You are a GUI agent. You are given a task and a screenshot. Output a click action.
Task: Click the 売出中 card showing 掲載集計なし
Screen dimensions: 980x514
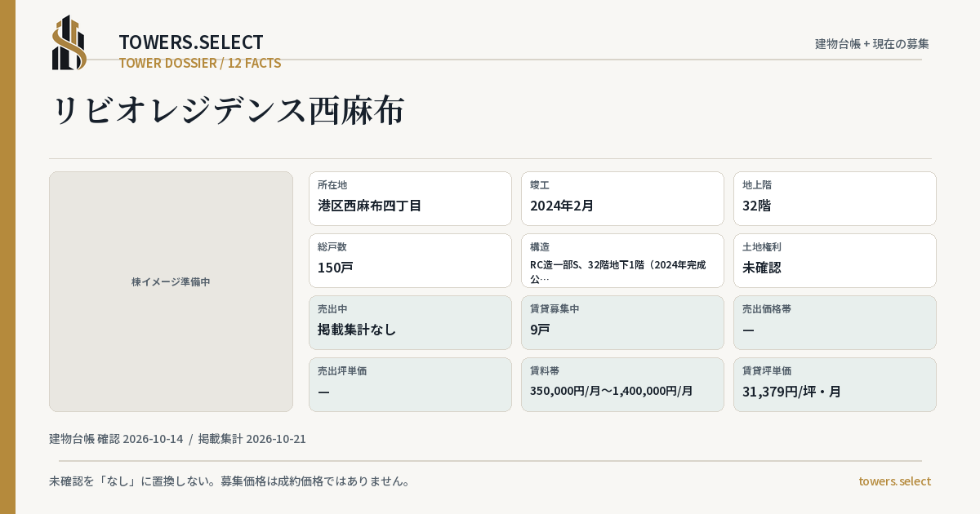410,322
